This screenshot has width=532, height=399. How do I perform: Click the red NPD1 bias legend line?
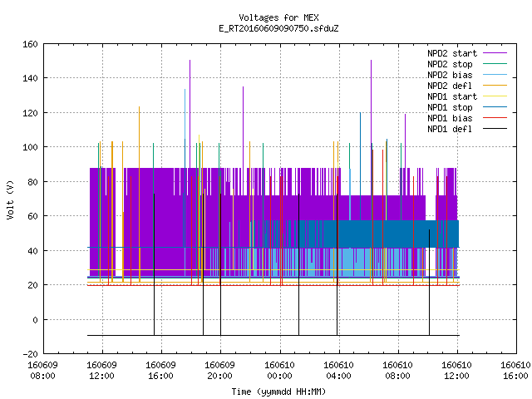495,118
